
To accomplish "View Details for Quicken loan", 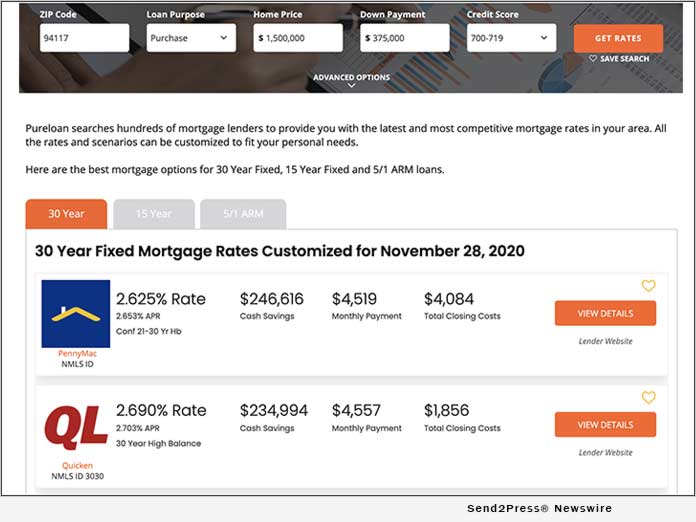I will [605, 424].
